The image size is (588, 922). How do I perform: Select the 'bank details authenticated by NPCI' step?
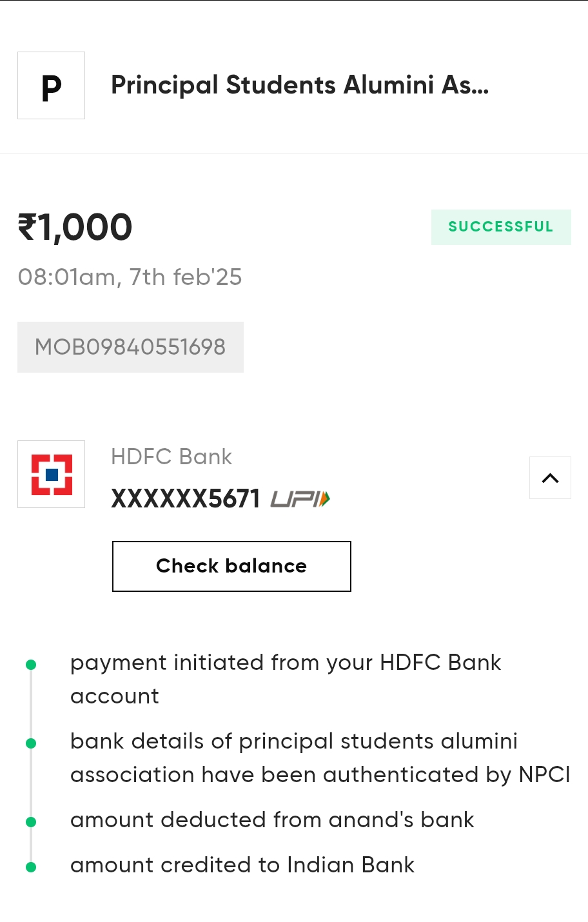click(x=320, y=758)
